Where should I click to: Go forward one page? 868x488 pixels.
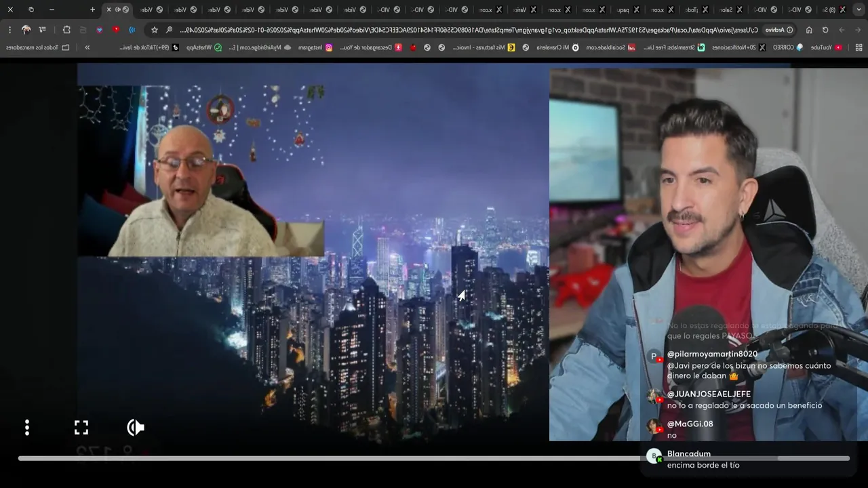point(842,30)
